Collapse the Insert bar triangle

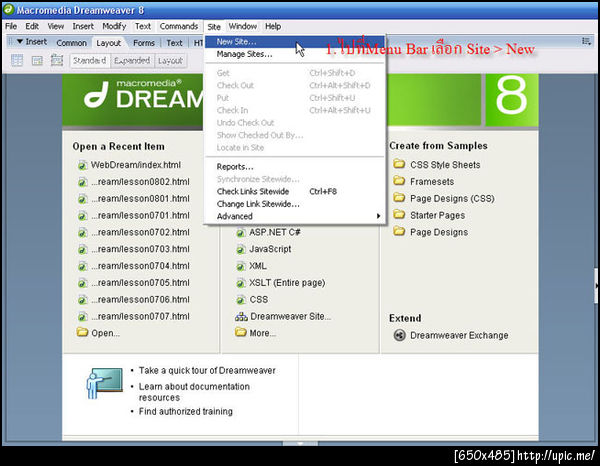(x=20, y=41)
